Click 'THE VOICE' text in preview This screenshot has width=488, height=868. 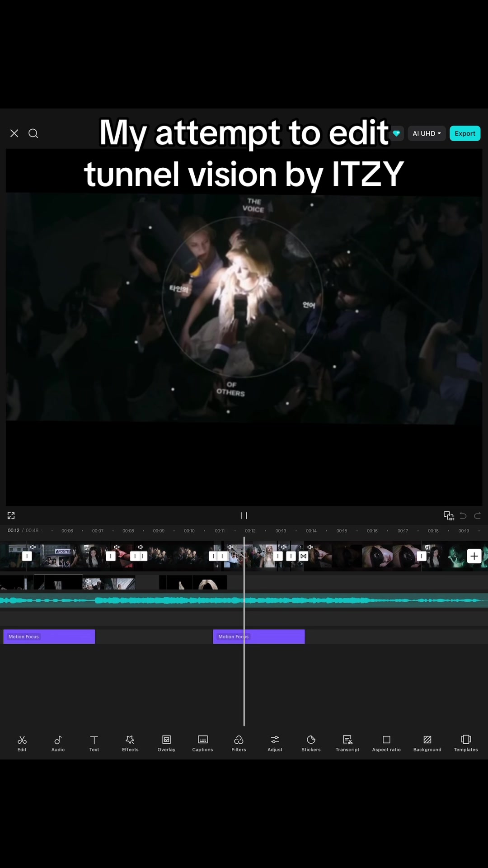click(x=253, y=205)
